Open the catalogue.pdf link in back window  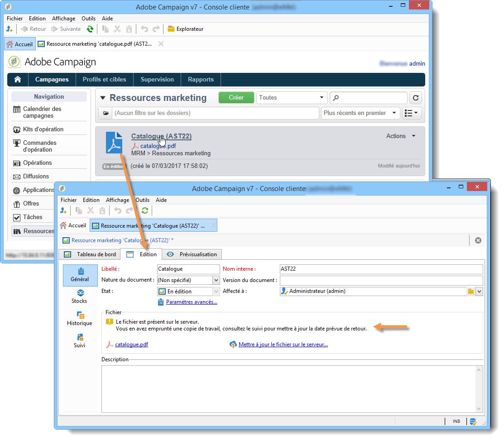(x=158, y=146)
